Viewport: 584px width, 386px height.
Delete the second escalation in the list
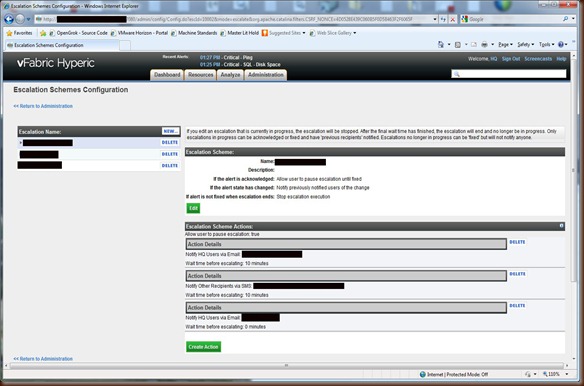169,154
